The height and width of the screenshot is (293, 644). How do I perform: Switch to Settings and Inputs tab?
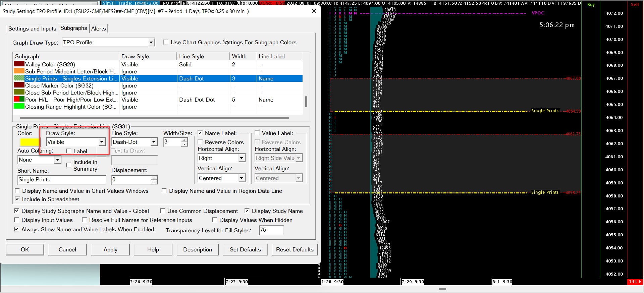point(32,28)
